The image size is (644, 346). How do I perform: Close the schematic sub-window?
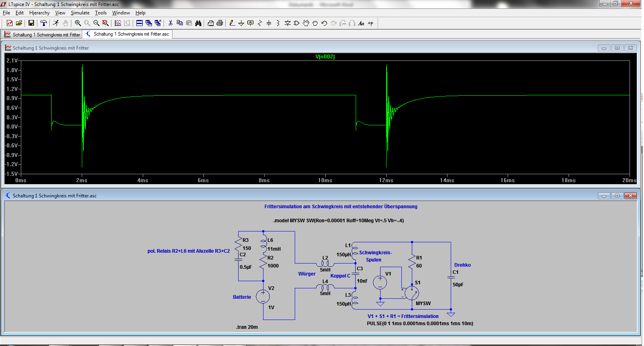tap(630, 196)
